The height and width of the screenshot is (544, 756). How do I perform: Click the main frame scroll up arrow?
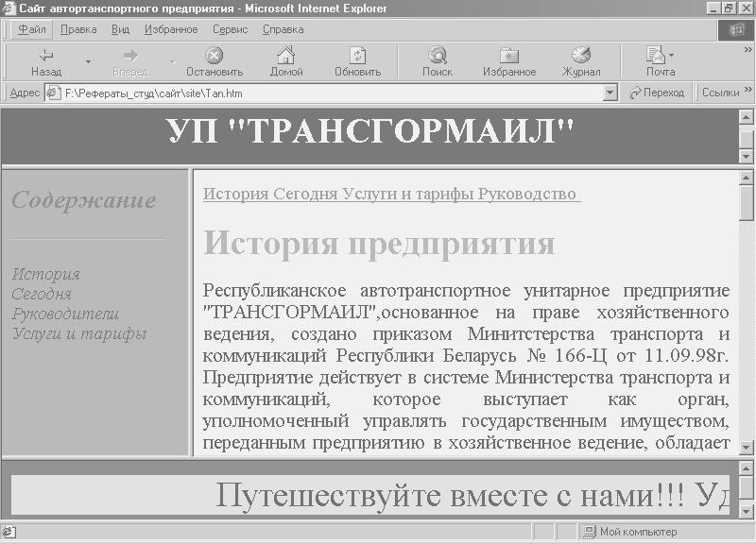click(746, 178)
